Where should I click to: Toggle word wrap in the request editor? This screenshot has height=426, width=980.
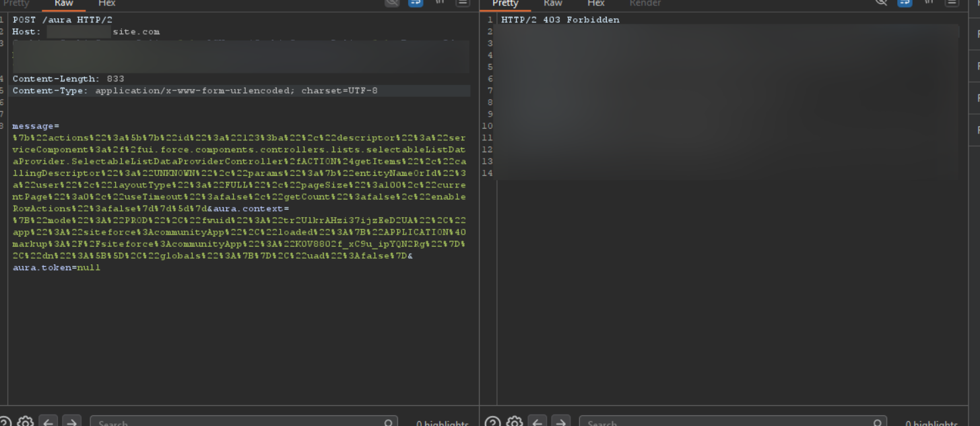click(416, 3)
